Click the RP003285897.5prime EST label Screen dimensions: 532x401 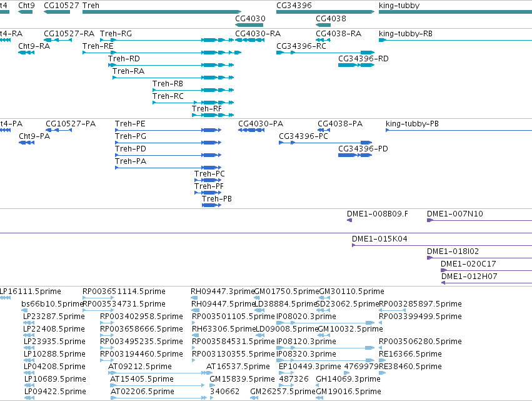tap(420, 304)
